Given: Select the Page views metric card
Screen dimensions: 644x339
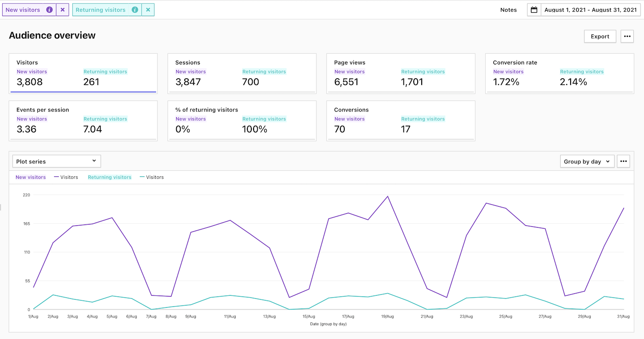Looking at the screenshot, I should 401,74.
